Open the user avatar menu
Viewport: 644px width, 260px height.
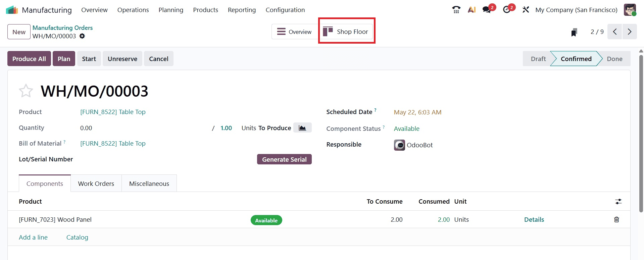pos(630,10)
